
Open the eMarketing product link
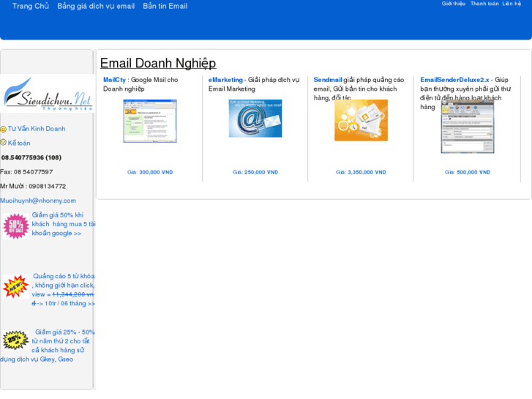coord(225,80)
